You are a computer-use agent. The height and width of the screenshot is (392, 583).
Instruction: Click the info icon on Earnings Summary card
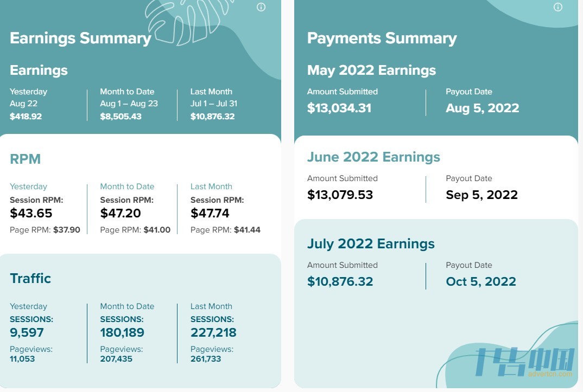(261, 7)
